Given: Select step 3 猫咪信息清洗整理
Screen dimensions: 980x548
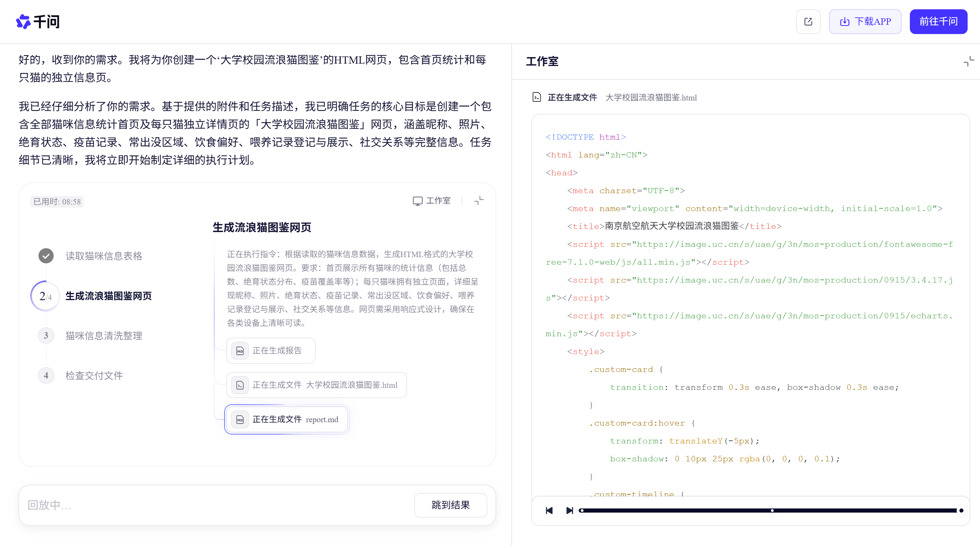Looking at the screenshot, I should click(x=104, y=336).
